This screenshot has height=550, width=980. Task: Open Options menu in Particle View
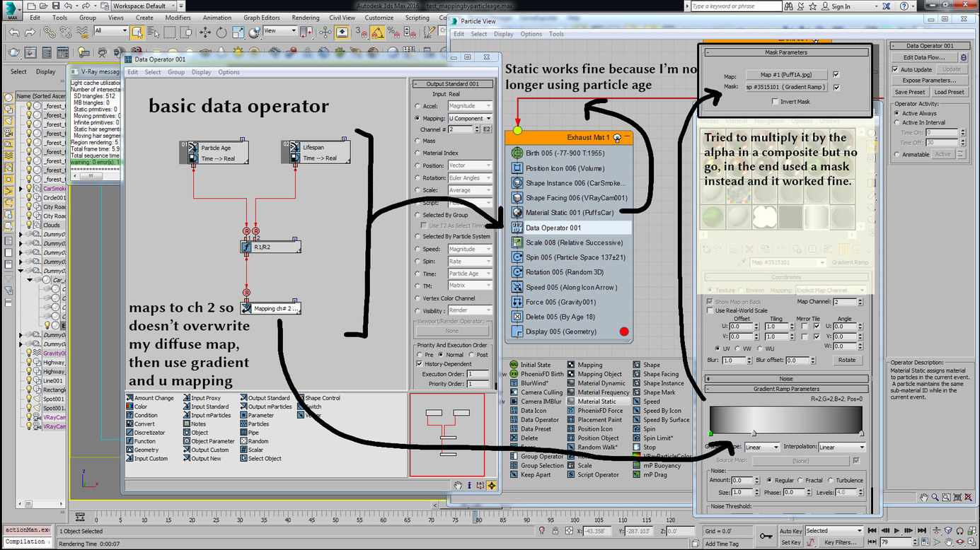pos(531,34)
